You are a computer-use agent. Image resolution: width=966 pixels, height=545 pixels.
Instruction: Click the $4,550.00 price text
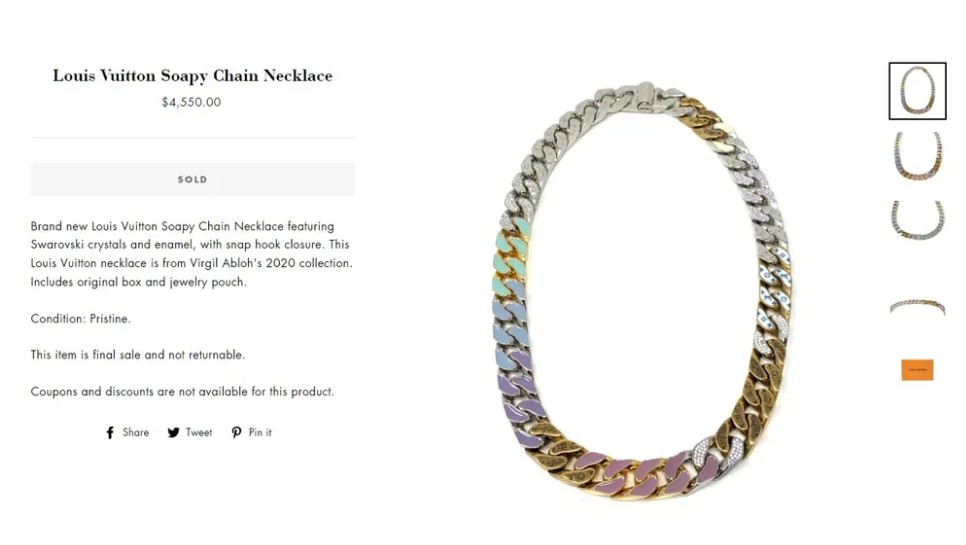pyautogui.click(x=191, y=102)
